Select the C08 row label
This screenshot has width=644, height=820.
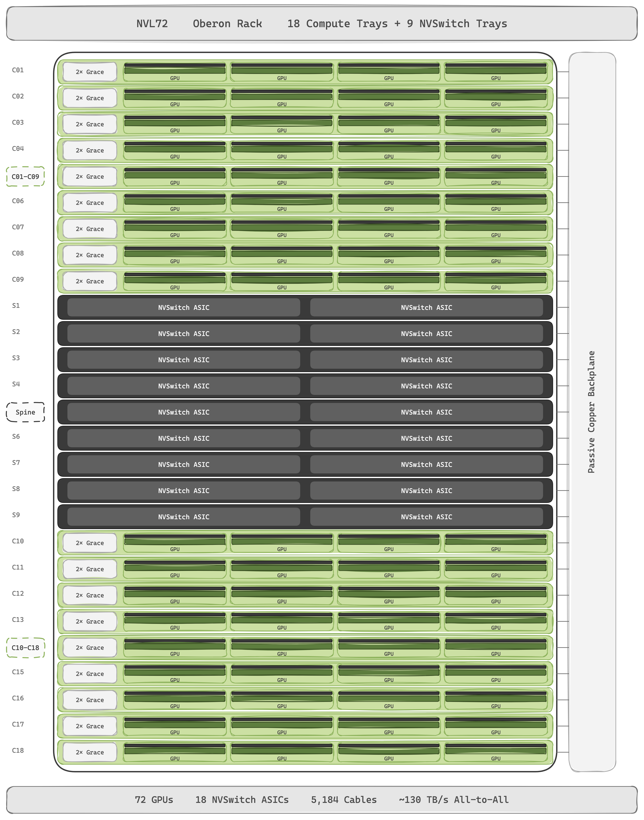click(18, 253)
